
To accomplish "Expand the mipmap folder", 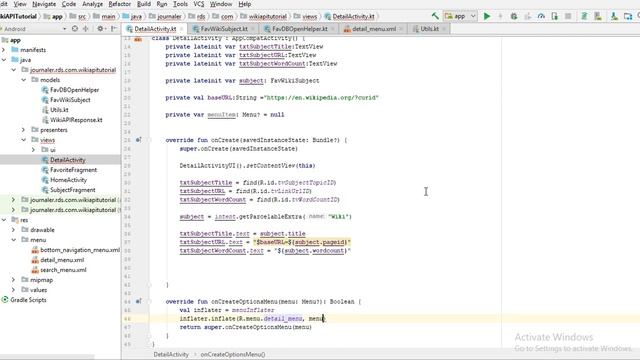I will click(x=13, y=280).
